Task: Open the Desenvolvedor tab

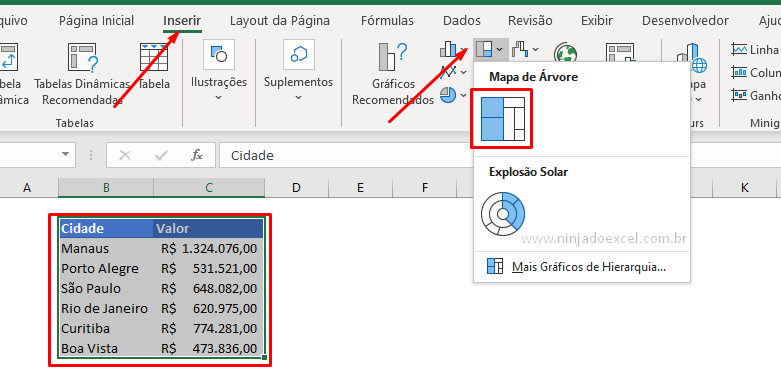Action: pyautogui.click(x=685, y=21)
